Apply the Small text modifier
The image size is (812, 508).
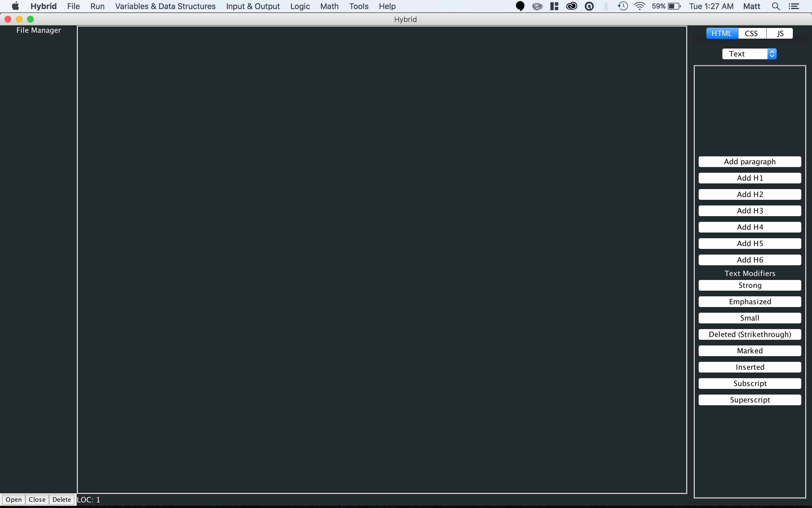[x=750, y=318]
